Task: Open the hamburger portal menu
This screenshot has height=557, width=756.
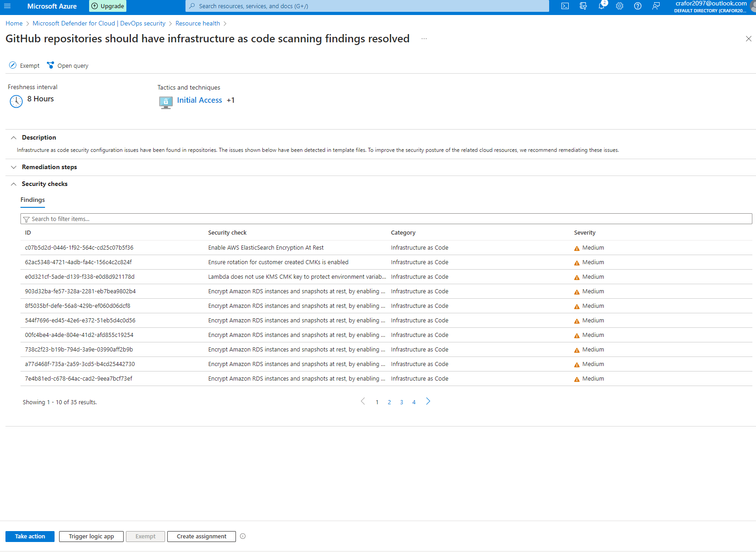Action: point(7,6)
